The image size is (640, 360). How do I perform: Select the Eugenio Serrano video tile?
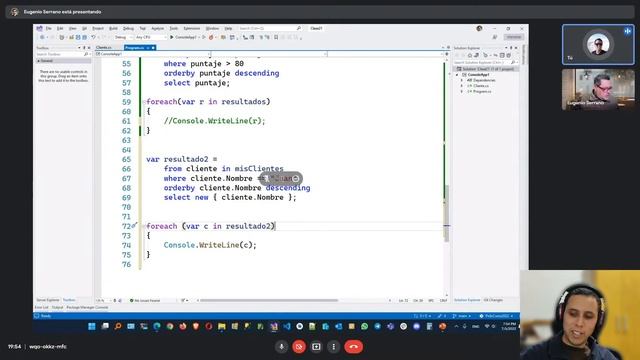coord(598,89)
